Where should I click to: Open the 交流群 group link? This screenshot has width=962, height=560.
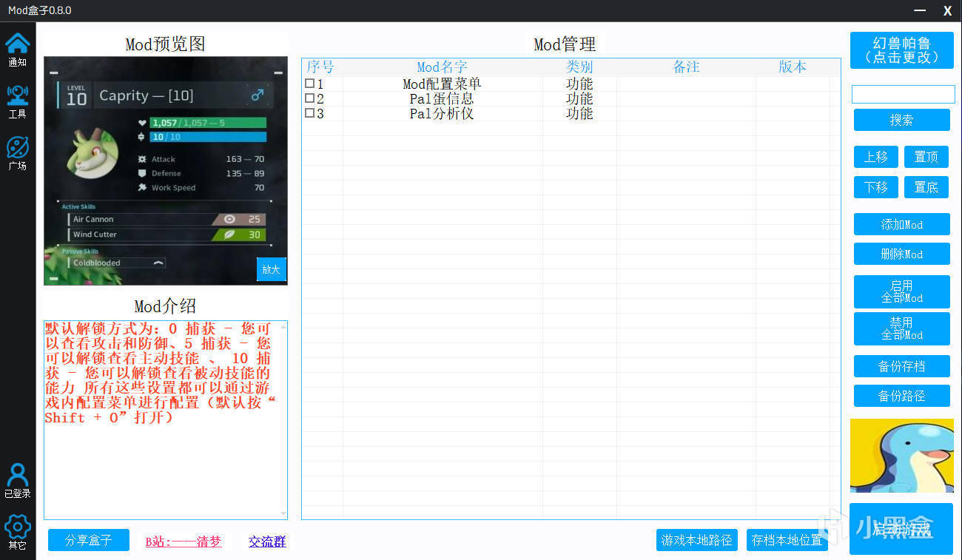[267, 542]
